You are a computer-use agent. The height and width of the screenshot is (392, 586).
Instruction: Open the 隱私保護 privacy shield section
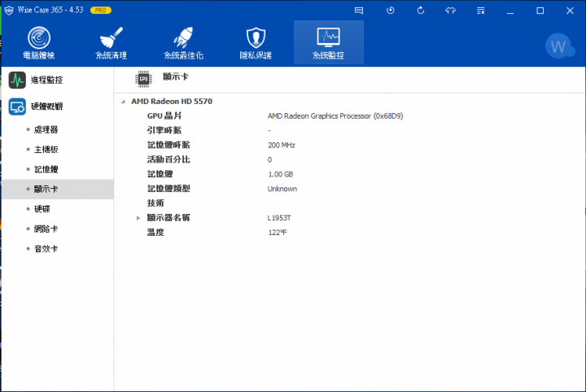256,43
